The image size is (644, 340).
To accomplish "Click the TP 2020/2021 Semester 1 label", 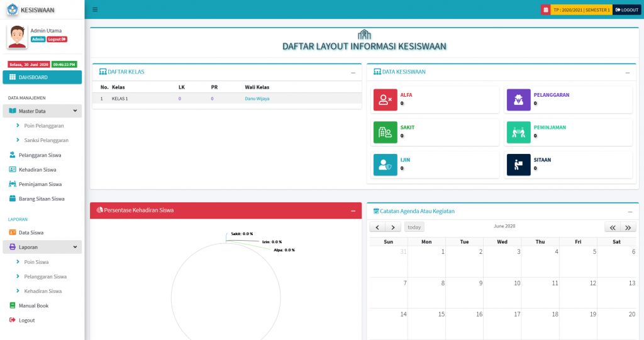I will [x=582, y=10].
